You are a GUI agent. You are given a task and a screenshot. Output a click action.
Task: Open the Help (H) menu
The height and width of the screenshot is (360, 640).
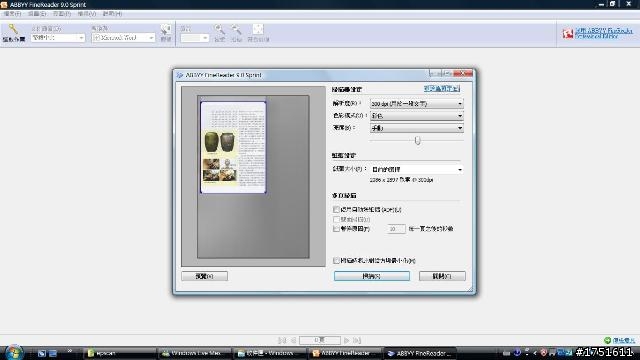(x=112, y=14)
